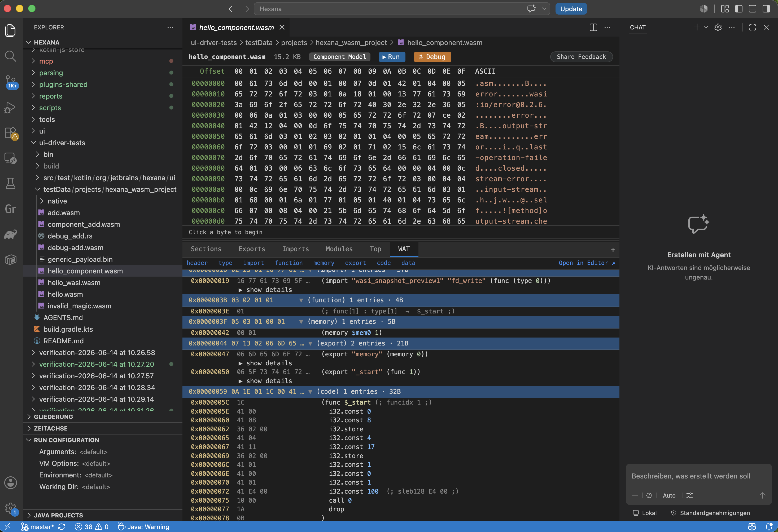Click Open in Editor link
The width and height of the screenshot is (778, 532).
(x=587, y=263)
